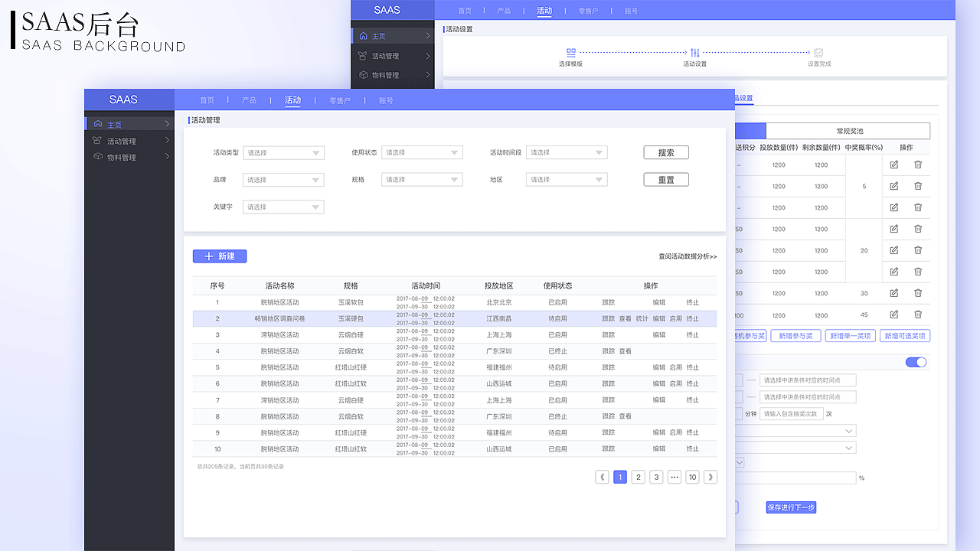
Task: Go to page 3 in the pagination
Action: pos(656,477)
